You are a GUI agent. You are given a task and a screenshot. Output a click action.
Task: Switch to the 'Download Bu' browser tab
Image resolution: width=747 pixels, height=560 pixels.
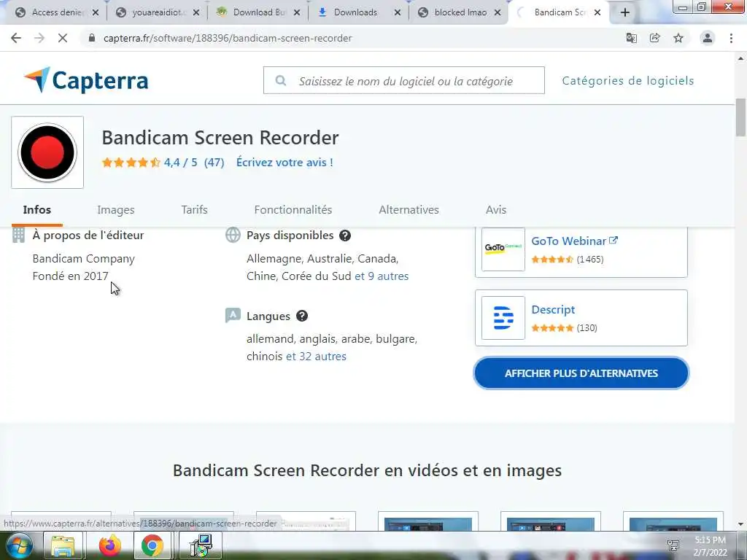click(x=258, y=12)
